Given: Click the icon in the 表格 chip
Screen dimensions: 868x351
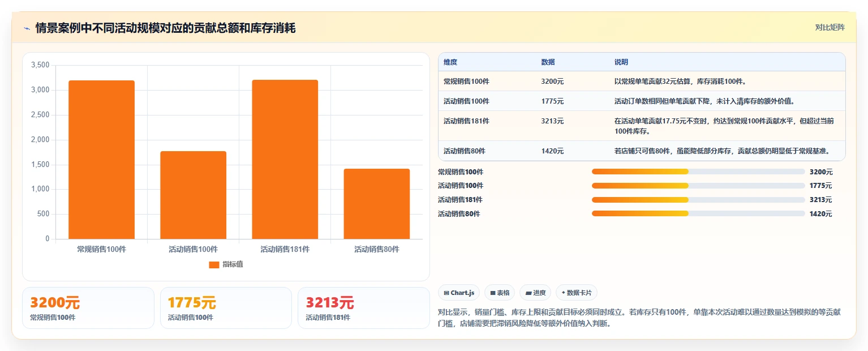Looking at the screenshot, I should click(x=493, y=293).
